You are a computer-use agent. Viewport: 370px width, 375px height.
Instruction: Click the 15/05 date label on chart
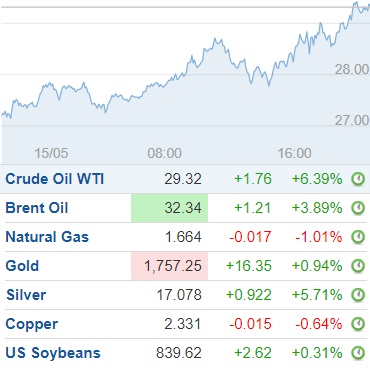pyautogui.click(x=51, y=153)
